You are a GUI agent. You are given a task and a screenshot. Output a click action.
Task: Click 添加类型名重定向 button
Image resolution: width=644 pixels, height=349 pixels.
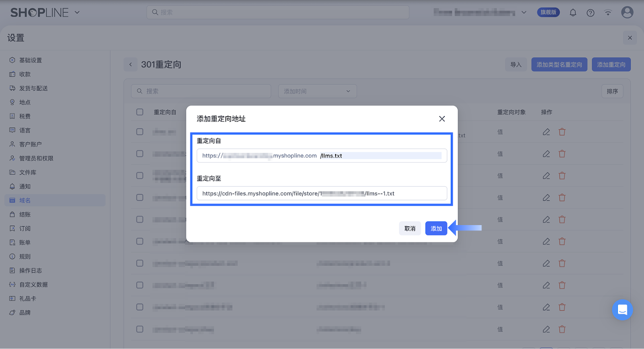coord(559,64)
